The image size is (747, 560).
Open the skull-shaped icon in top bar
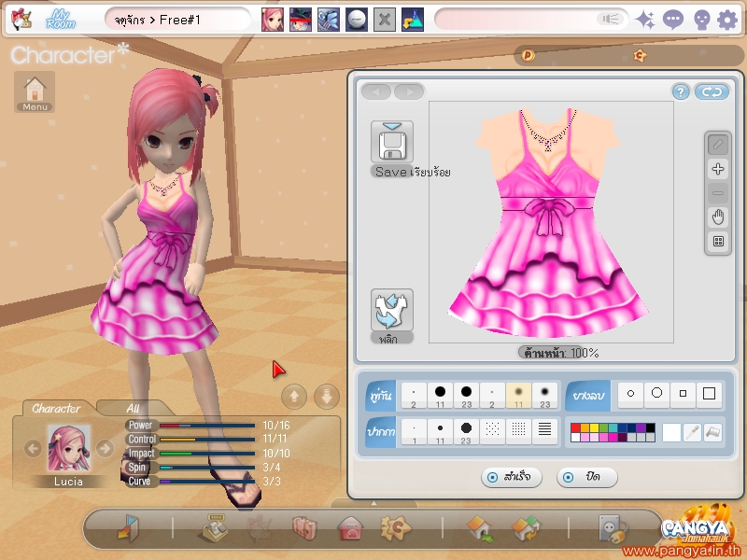coord(702,21)
